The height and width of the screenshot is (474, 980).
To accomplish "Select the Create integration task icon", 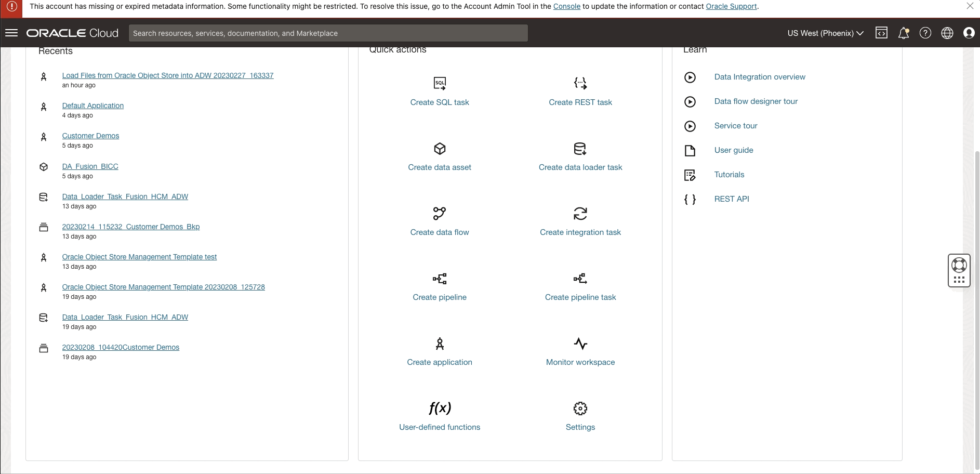I will [x=580, y=214].
